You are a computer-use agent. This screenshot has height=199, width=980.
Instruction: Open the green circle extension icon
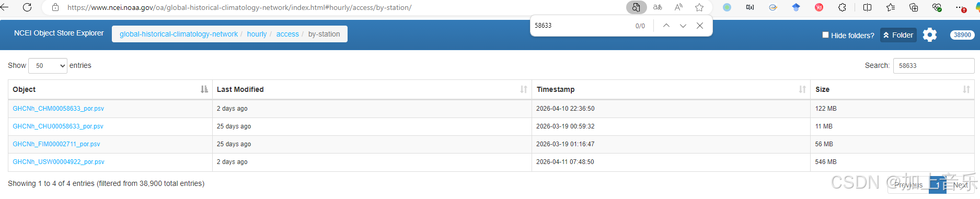[x=727, y=7]
